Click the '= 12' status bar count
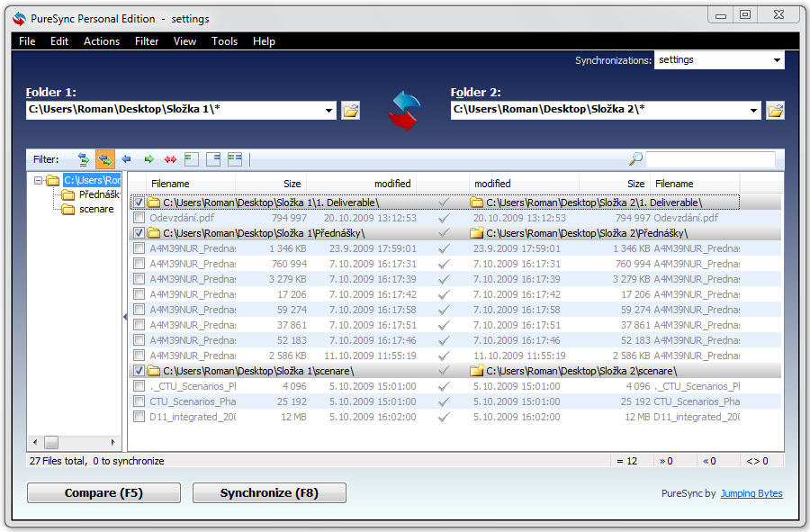 (x=626, y=461)
